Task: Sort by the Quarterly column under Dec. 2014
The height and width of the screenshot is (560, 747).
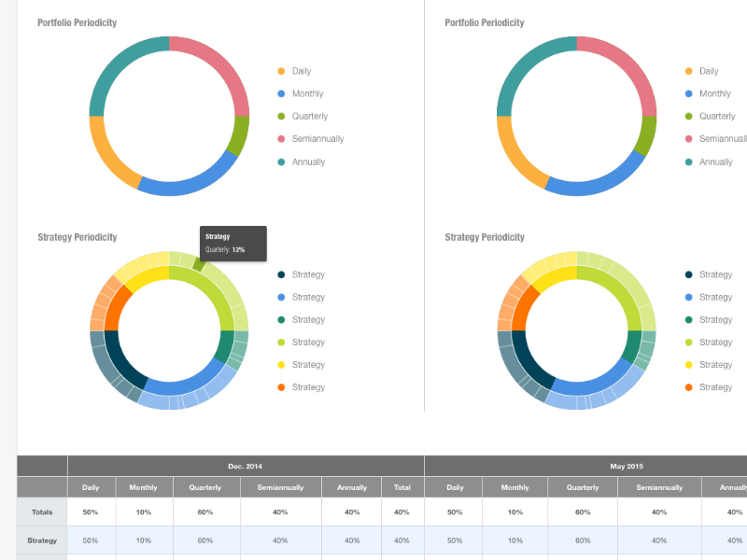Action: [205, 487]
